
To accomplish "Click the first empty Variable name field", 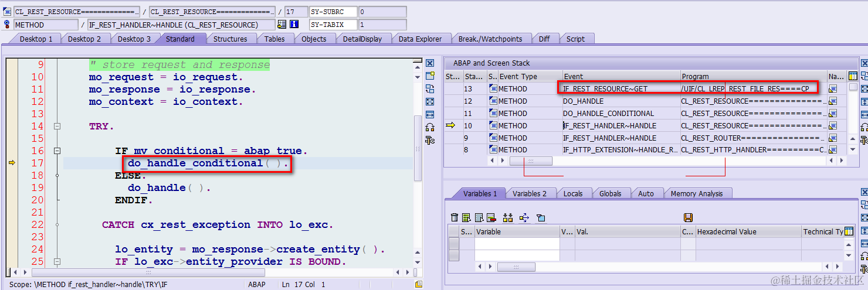I will tap(517, 244).
